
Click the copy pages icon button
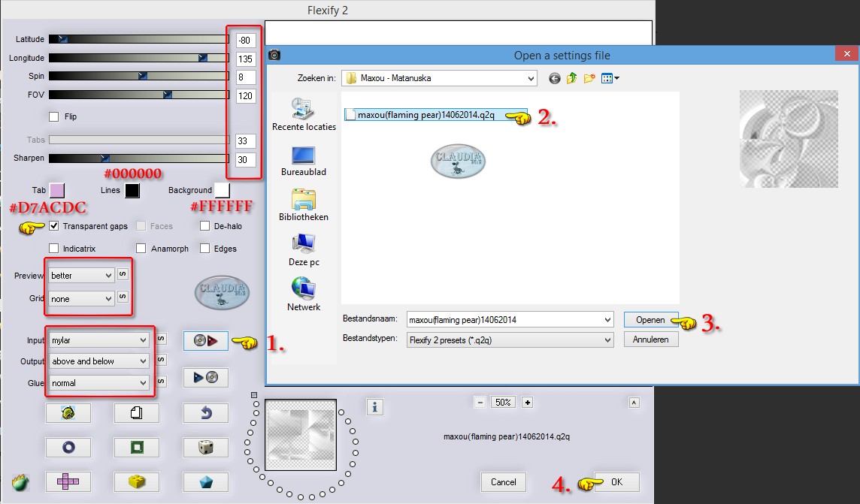click(137, 413)
